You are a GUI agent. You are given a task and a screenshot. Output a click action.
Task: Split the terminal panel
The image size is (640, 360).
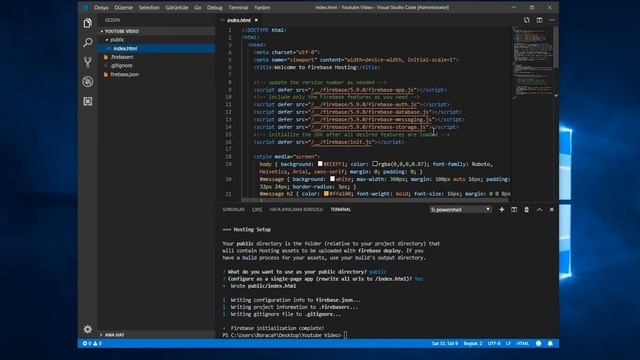pyautogui.click(x=514, y=209)
